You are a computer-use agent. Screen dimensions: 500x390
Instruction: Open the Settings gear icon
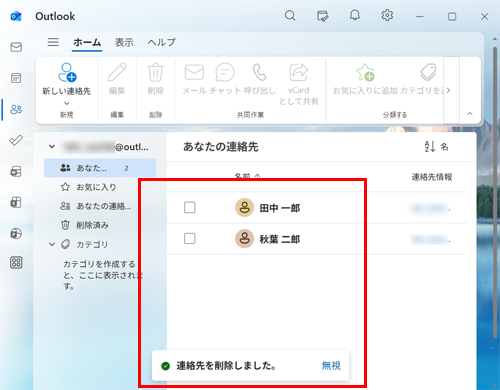[x=387, y=15]
